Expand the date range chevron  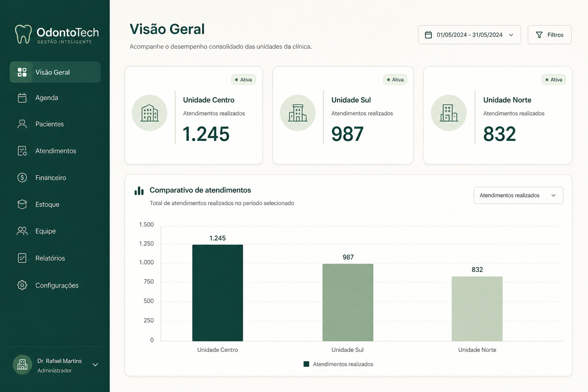(511, 35)
